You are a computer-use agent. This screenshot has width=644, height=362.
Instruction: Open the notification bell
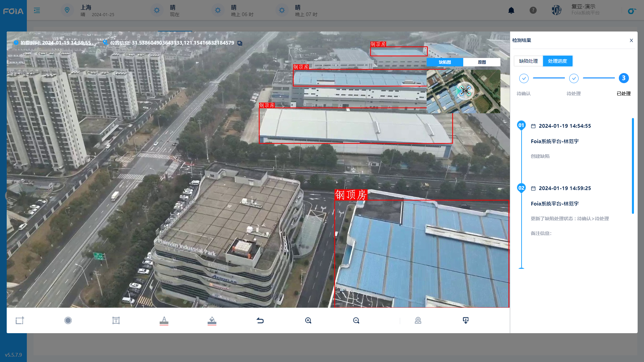coord(511,10)
